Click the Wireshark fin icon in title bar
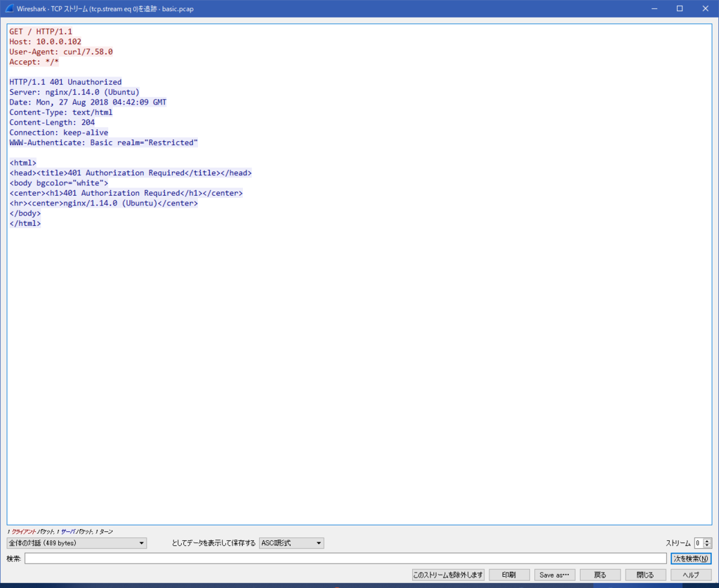The image size is (719, 588). click(x=9, y=8)
